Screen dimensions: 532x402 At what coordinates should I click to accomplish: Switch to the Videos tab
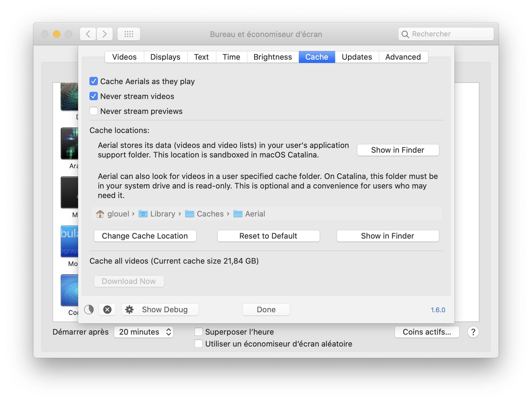coord(124,57)
